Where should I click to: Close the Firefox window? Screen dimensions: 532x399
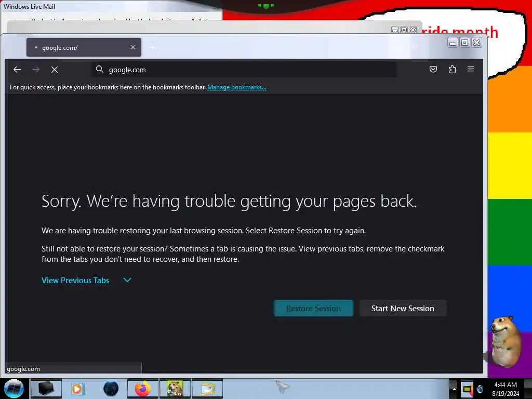477,43
